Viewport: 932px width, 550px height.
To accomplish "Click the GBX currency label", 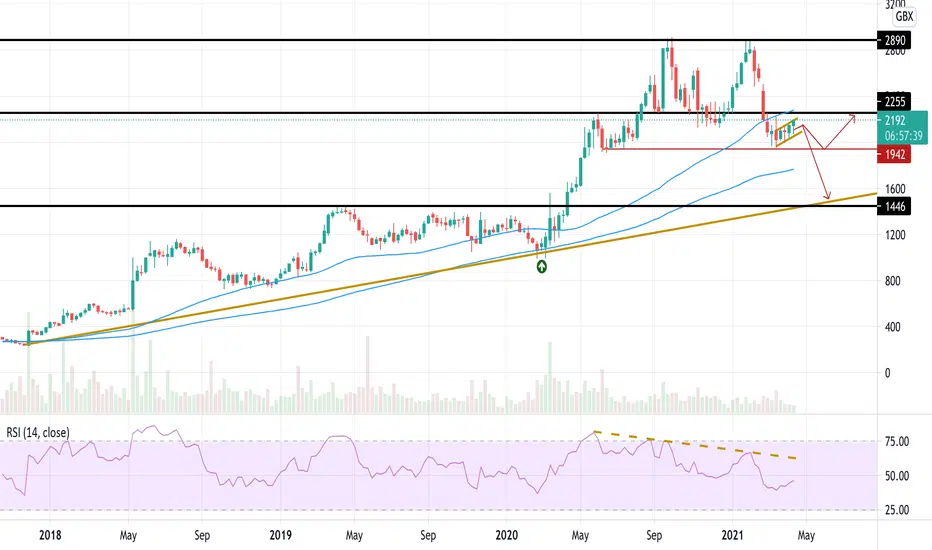I will pyautogui.click(x=904, y=17).
